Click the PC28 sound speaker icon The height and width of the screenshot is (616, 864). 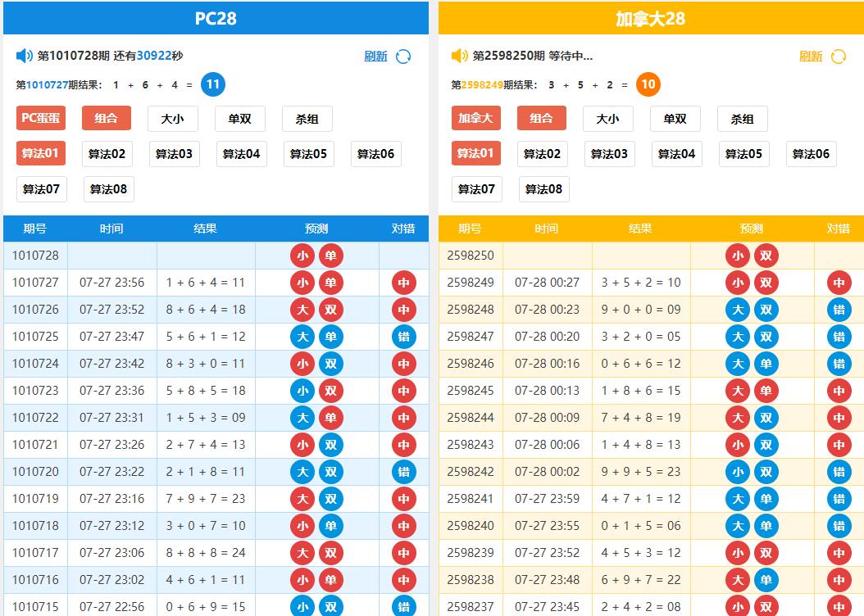tap(25, 56)
